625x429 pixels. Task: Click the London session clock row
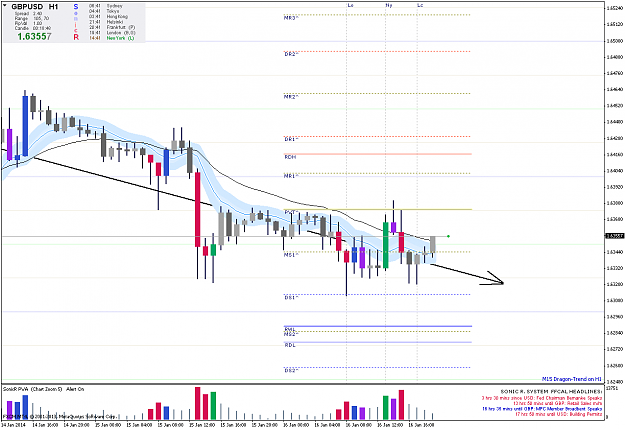click(x=112, y=33)
